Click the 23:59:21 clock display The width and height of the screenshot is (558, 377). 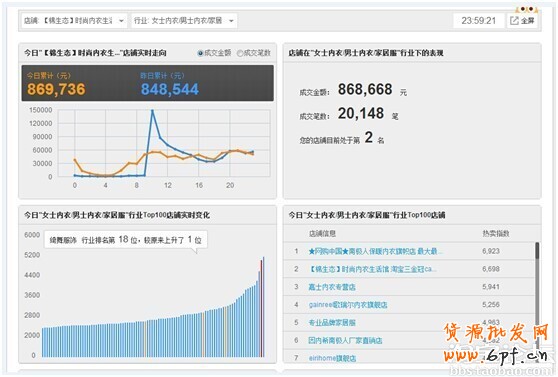coord(478,21)
